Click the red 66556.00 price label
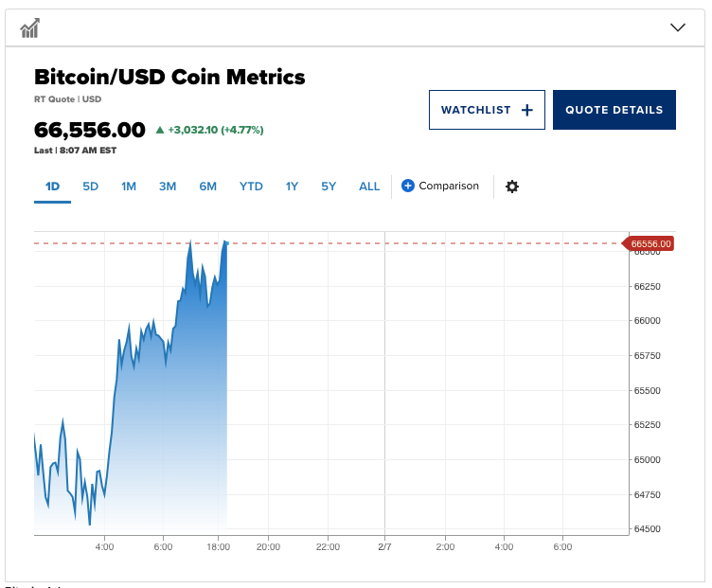The width and height of the screenshot is (712, 588). pyautogui.click(x=649, y=243)
